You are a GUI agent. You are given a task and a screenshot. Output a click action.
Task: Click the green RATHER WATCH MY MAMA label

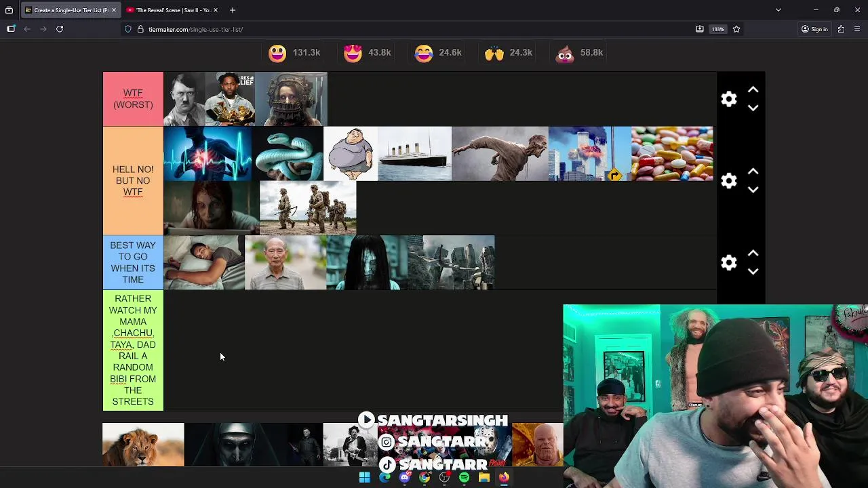(133, 350)
